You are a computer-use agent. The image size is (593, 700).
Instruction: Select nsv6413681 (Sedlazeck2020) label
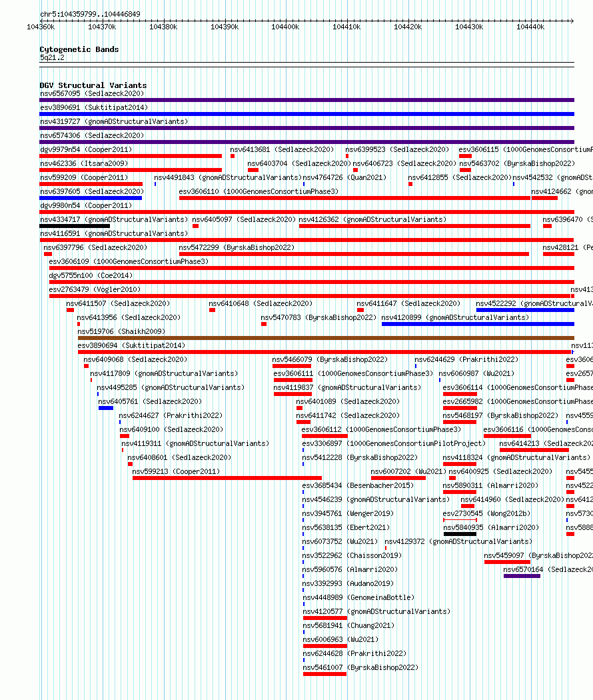[282, 149]
